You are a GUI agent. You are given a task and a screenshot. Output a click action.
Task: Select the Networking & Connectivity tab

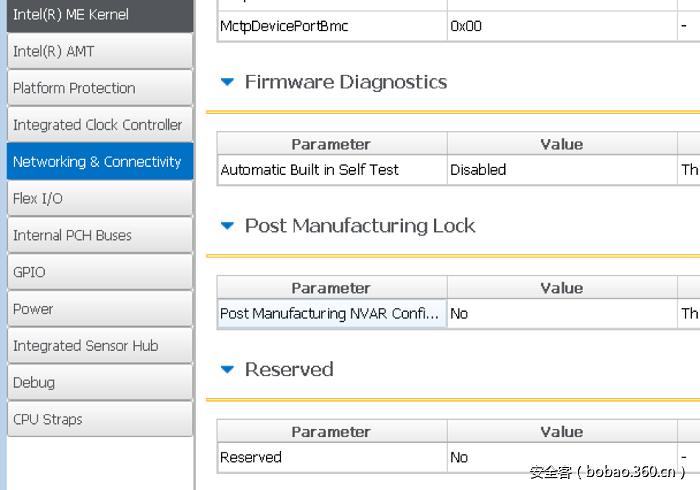(x=97, y=162)
